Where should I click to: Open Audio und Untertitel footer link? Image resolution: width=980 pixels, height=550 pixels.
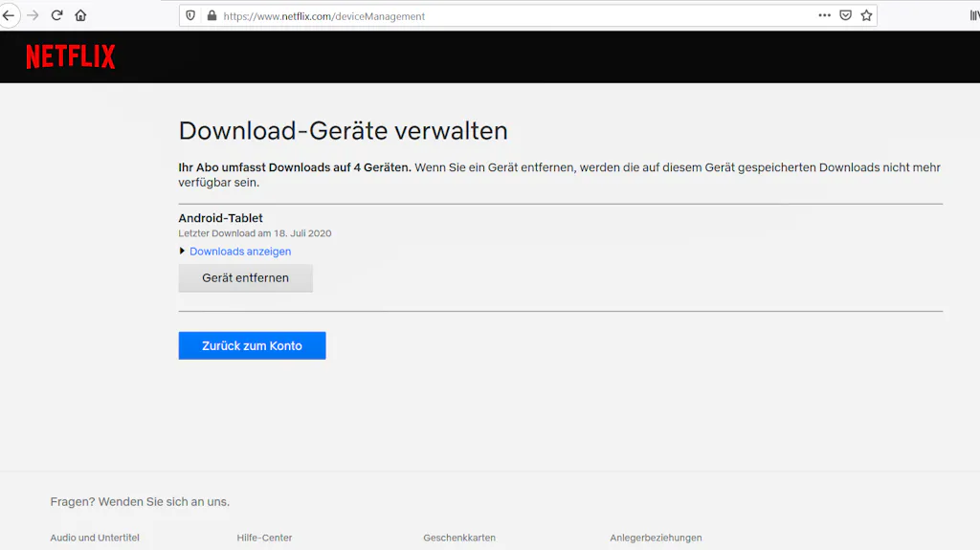click(x=95, y=538)
